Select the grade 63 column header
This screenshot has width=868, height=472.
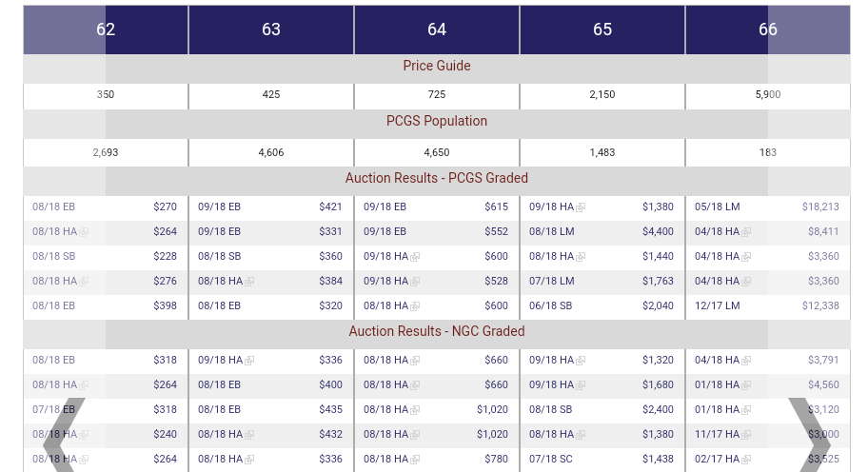271,29
